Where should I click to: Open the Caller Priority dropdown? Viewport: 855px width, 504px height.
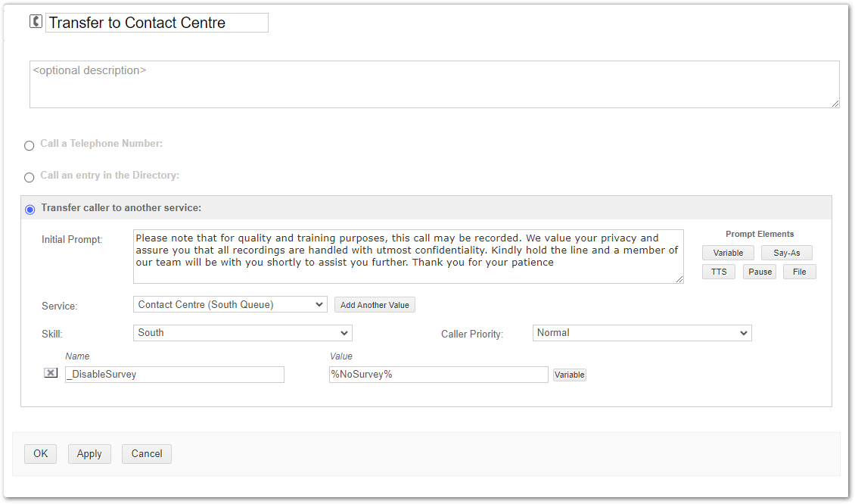642,333
